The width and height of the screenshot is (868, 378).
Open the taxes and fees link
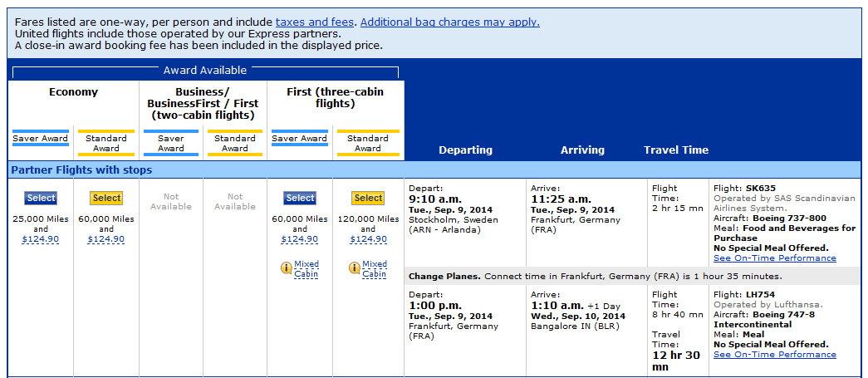(x=315, y=22)
